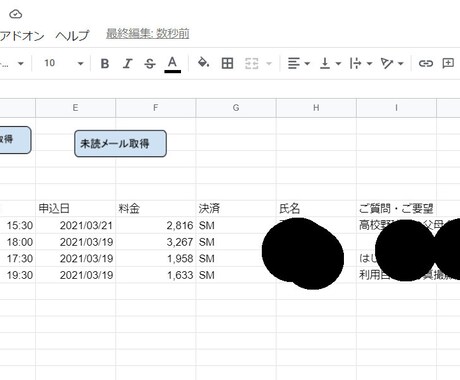This screenshot has height=380, width=460.
Task: Select the 2021/03/21 date cell
Action: click(76, 225)
